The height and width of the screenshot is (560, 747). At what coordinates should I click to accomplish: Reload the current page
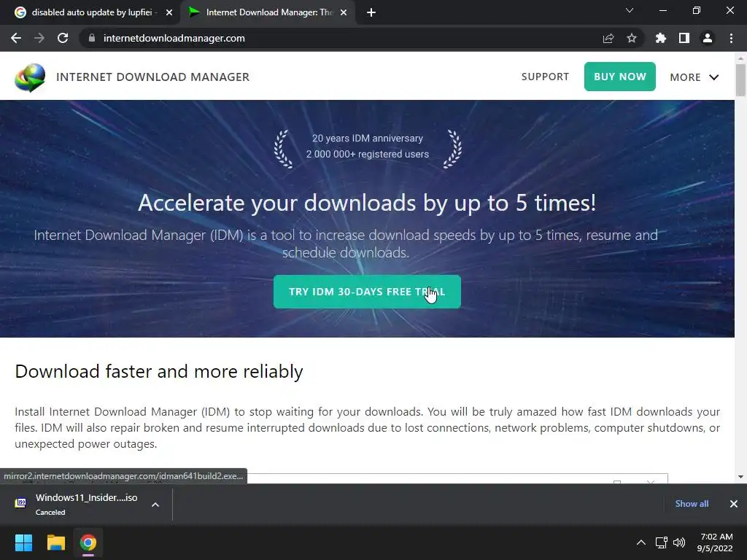[63, 38]
